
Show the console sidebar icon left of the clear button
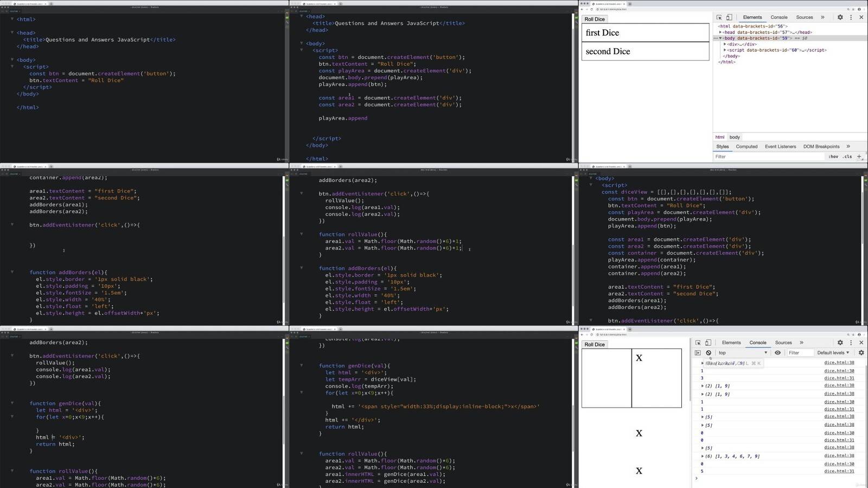(x=698, y=353)
